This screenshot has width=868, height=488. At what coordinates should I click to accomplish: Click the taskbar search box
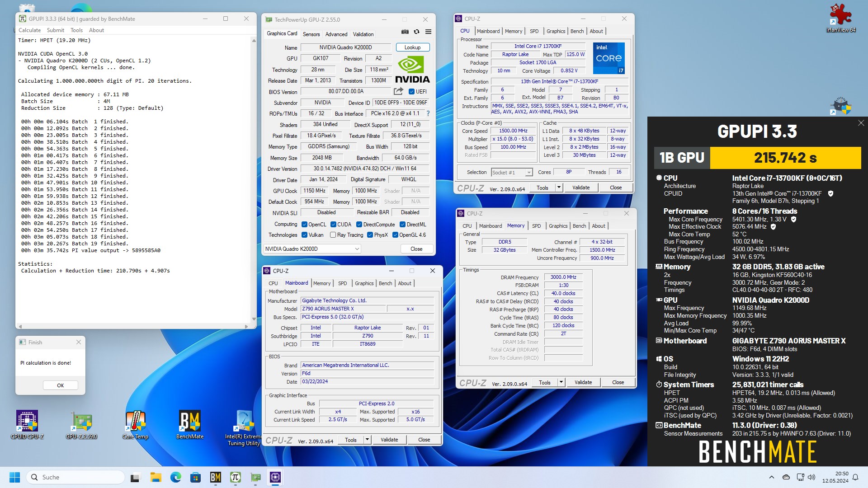[75, 477]
